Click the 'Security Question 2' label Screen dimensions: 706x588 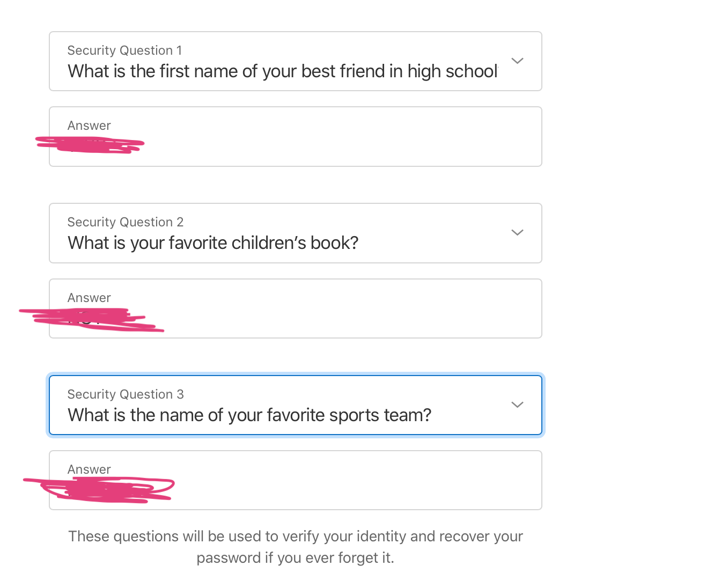tap(126, 222)
